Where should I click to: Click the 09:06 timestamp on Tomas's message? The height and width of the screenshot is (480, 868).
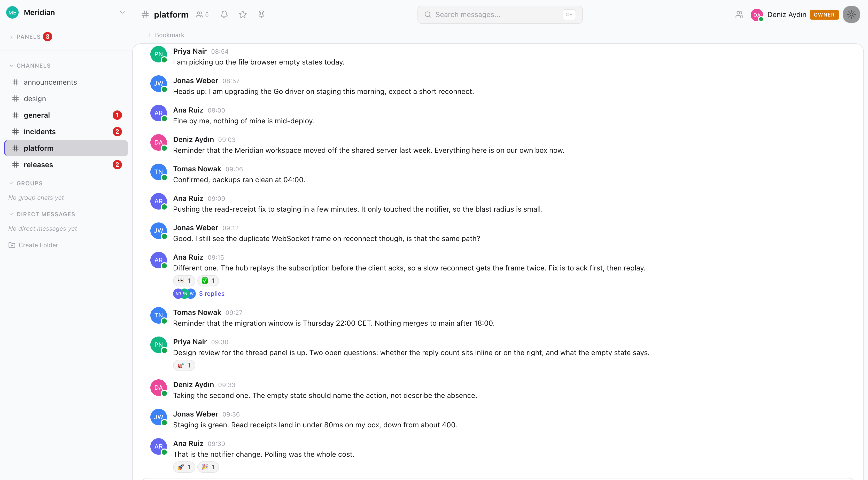(234, 169)
